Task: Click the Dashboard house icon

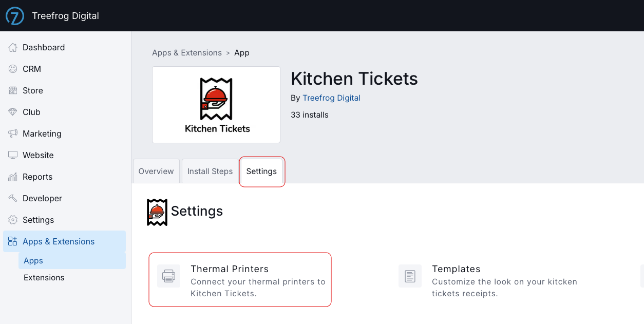Action: [13, 47]
